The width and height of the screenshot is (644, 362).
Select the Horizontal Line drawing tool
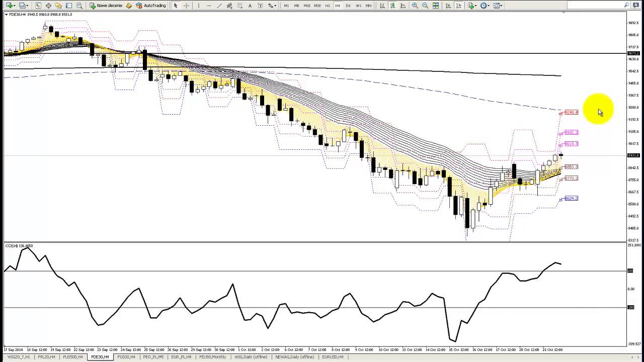point(209,6)
